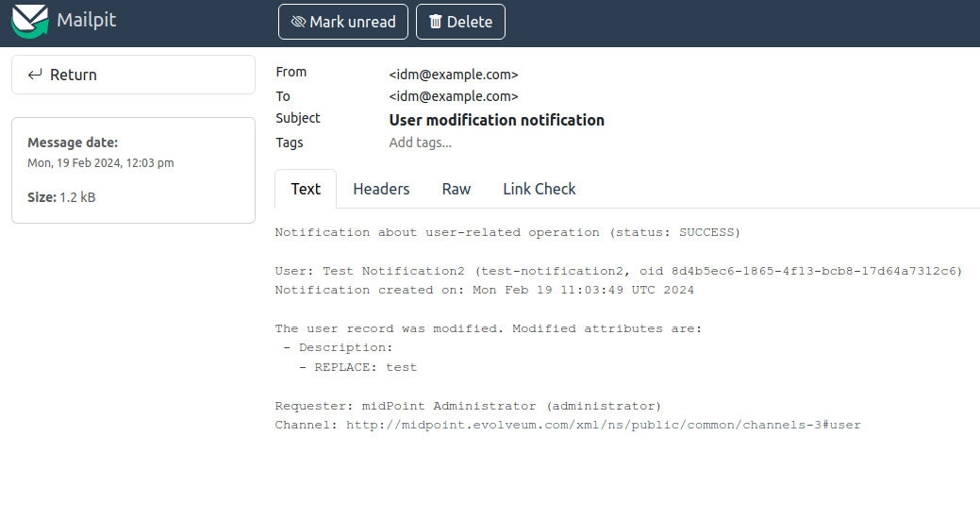Open the Headers tab
980x520 pixels.
coord(381,189)
